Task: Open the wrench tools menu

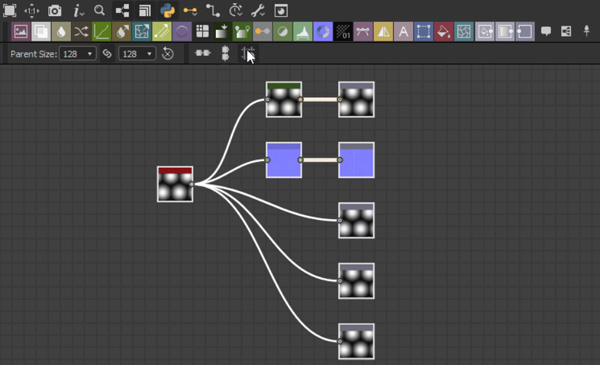Action: coord(258,11)
